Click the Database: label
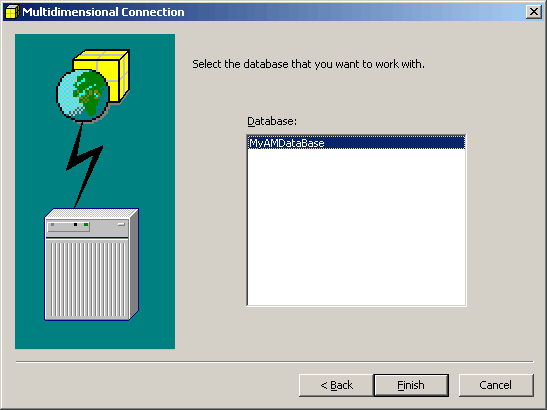Screen dimensions: 547x410 coord(272,121)
